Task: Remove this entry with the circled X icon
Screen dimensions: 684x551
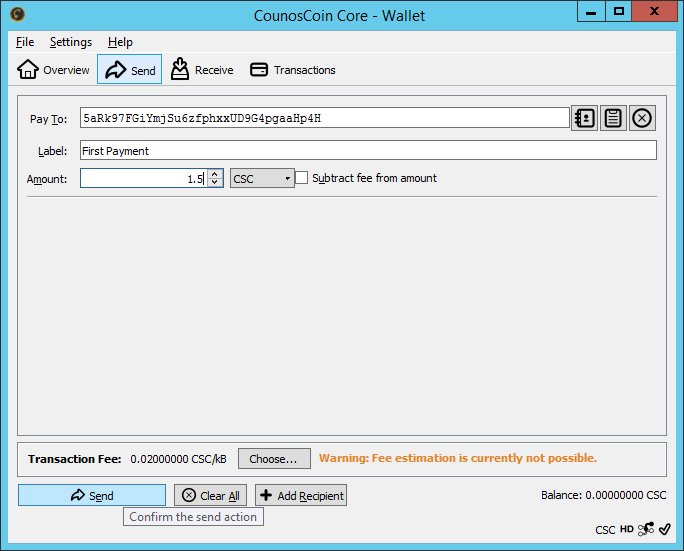Action: pyautogui.click(x=642, y=118)
